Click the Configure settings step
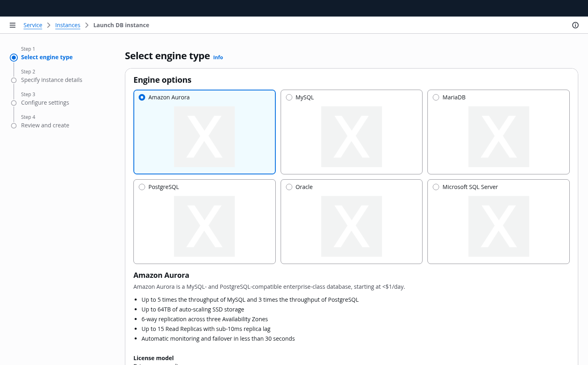This screenshot has height=365, width=588. [x=45, y=103]
